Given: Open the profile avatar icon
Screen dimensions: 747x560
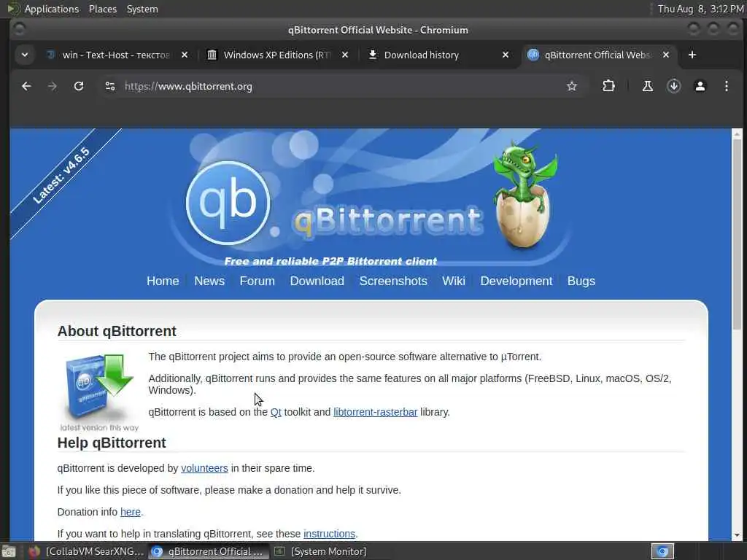Looking at the screenshot, I should [700, 86].
